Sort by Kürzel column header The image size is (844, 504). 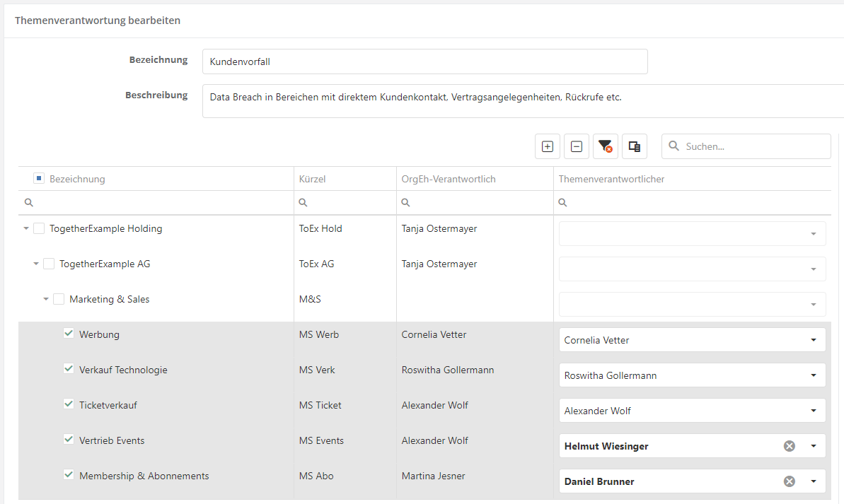312,179
